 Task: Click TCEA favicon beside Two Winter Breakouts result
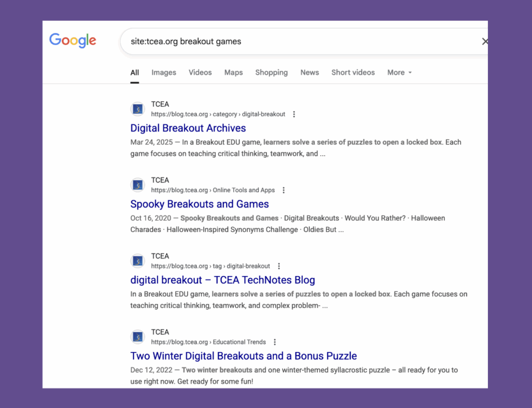138,337
